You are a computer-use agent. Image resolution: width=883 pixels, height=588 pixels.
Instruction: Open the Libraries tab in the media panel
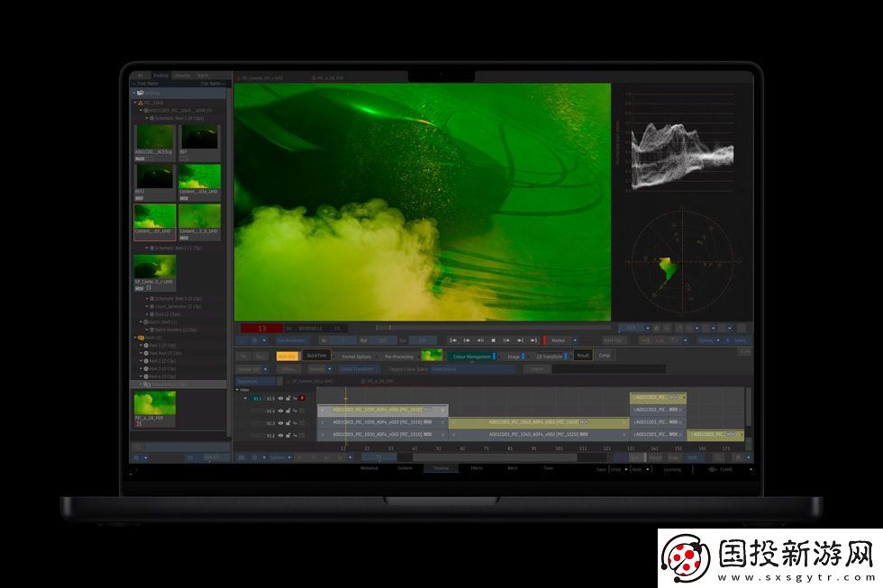(182, 76)
